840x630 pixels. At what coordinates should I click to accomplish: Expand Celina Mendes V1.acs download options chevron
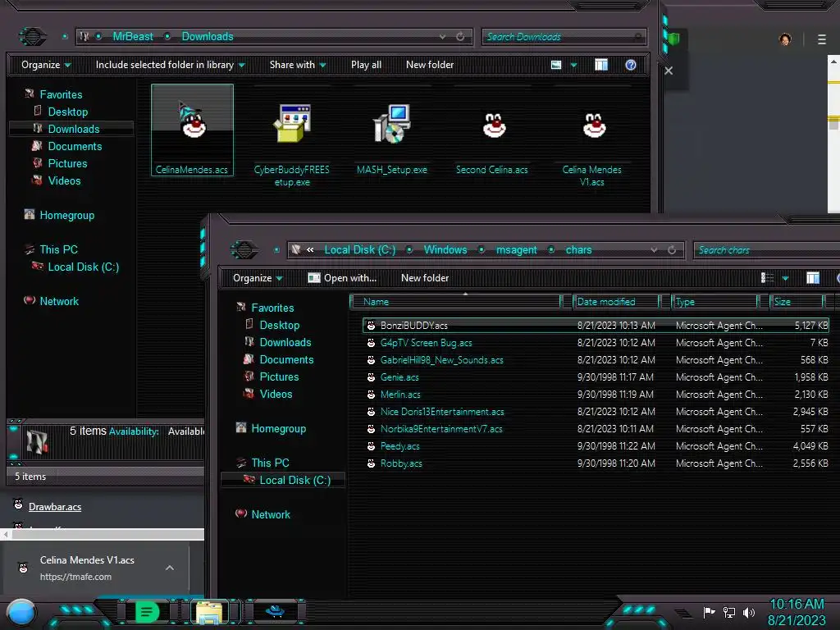click(170, 568)
